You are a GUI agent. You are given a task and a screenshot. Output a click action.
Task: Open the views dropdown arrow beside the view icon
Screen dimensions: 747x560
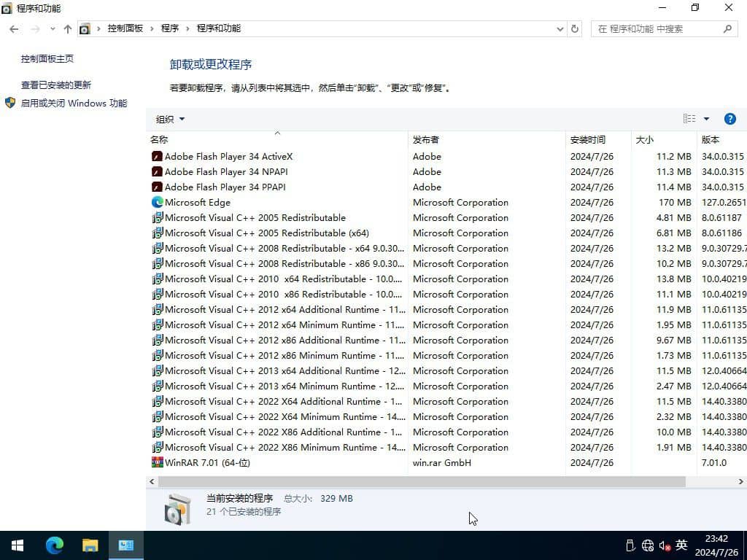pyautogui.click(x=705, y=118)
